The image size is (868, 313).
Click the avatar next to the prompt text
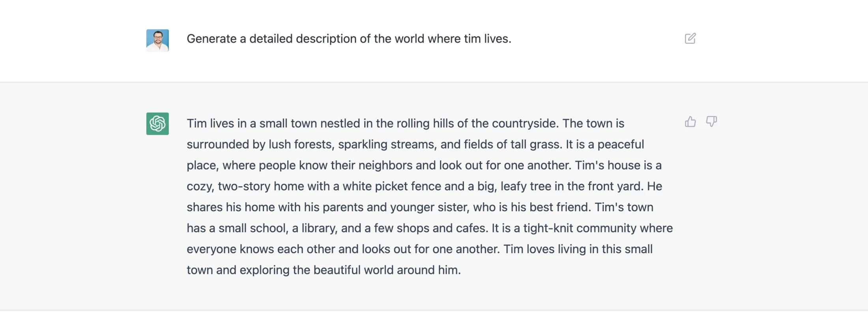[157, 40]
